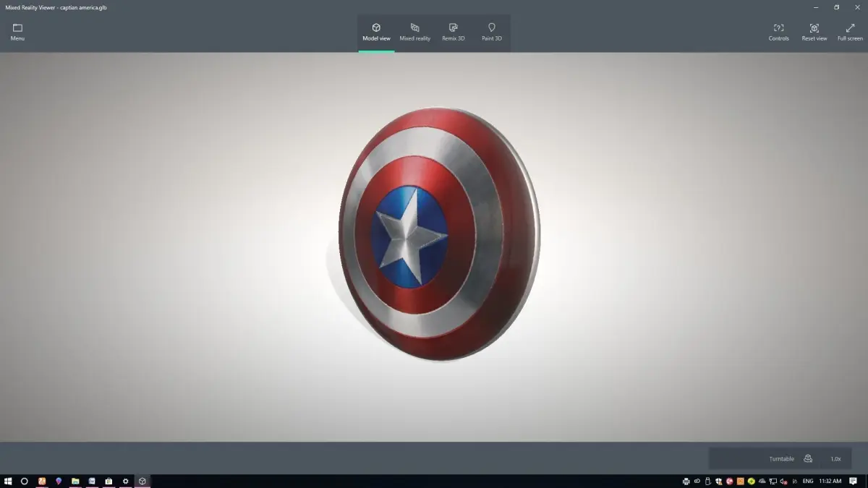
Task: Open Microsoft Store from the taskbar
Action: pyautogui.click(x=109, y=481)
